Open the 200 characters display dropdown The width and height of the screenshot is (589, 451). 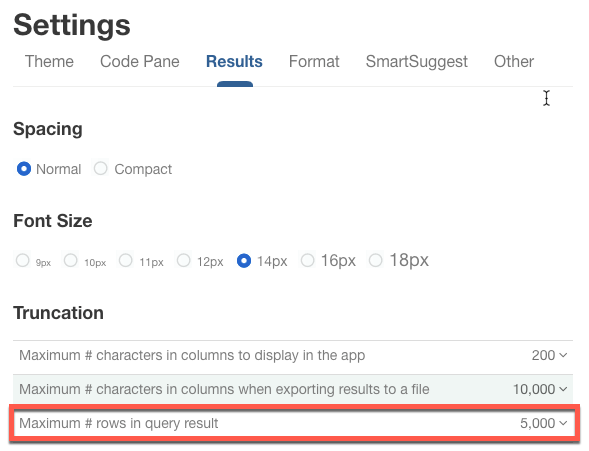(x=549, y=355)
